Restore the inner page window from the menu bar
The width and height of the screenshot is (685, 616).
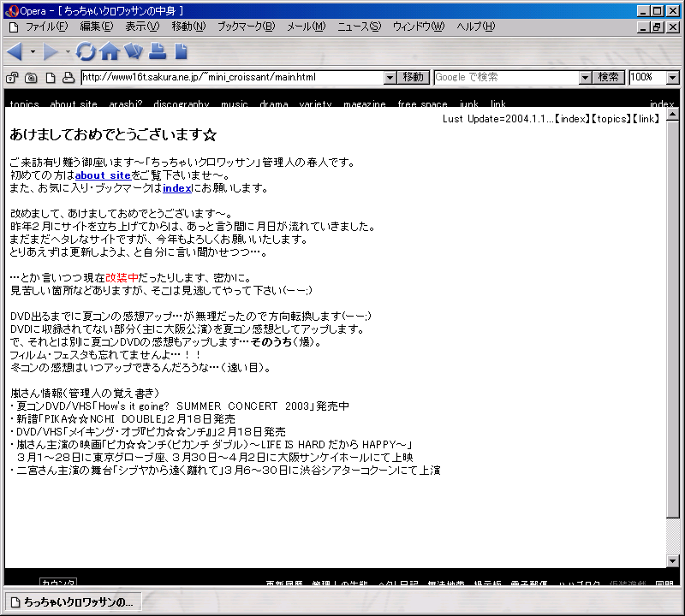pos(658,27)
